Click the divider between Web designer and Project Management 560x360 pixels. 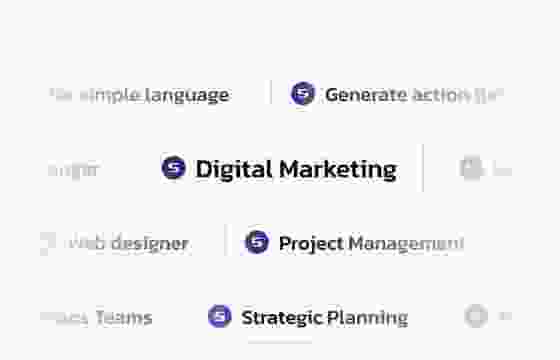[x=226, y=240]
